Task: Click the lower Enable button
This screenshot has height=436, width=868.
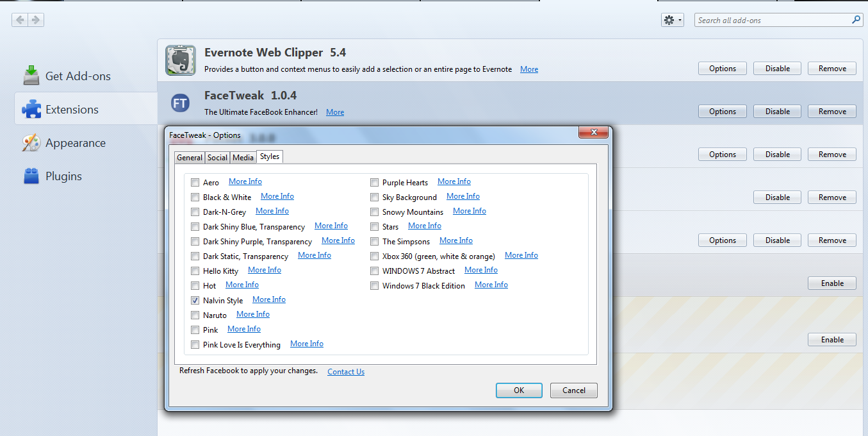Action: [832, 340]
